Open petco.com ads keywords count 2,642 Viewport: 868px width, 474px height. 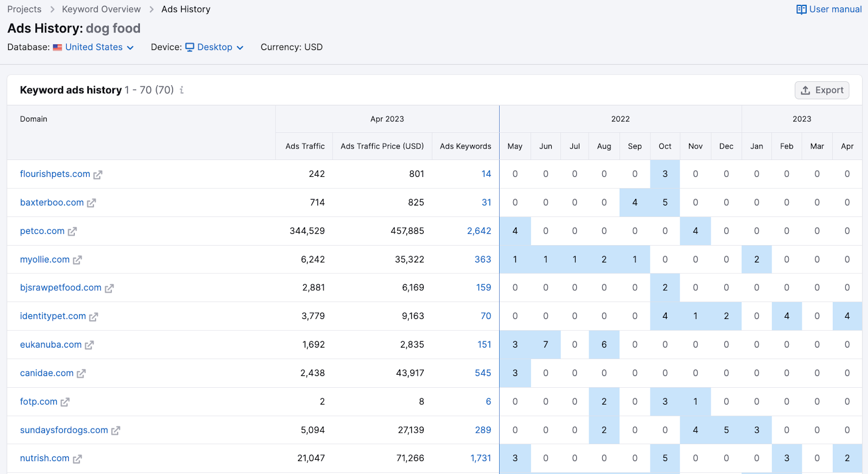(x=479, y=231)
